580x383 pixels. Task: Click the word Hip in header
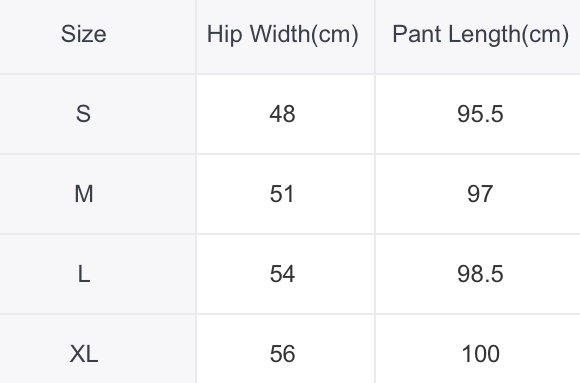pos(225,35)
